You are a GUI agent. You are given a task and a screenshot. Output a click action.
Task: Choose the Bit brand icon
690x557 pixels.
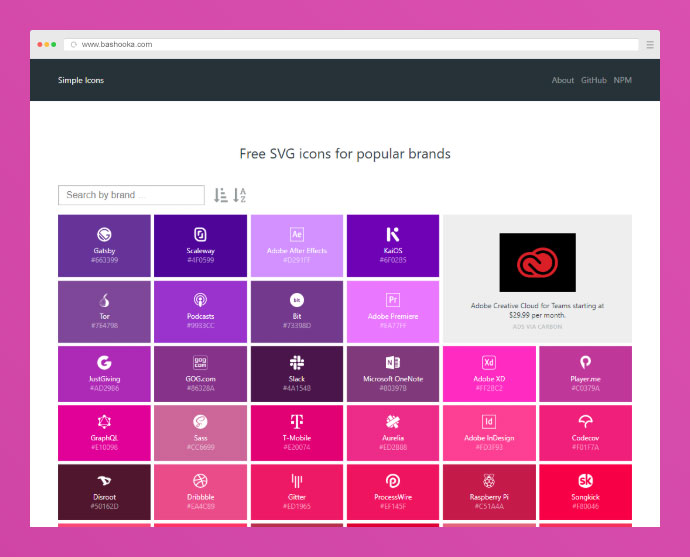[x=297, y=300]
